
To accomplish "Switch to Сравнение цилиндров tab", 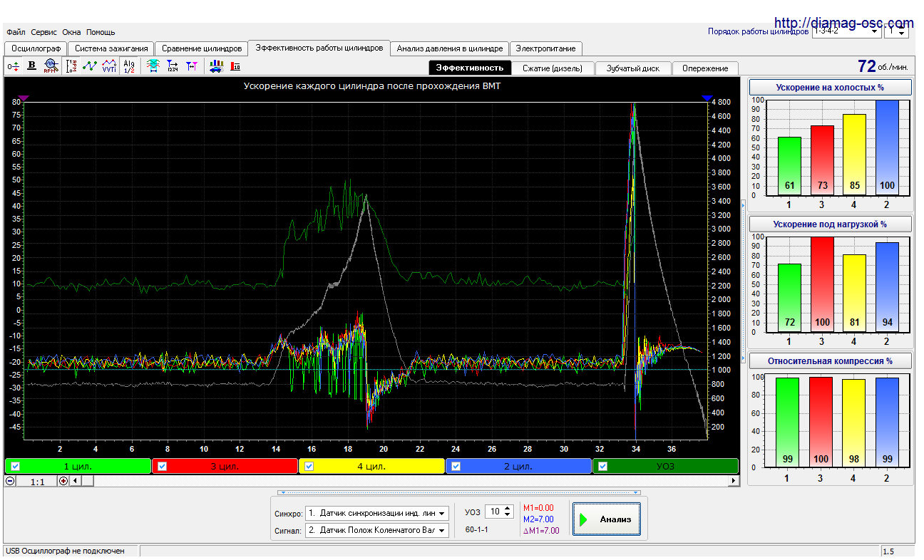I will coord(202,48).
